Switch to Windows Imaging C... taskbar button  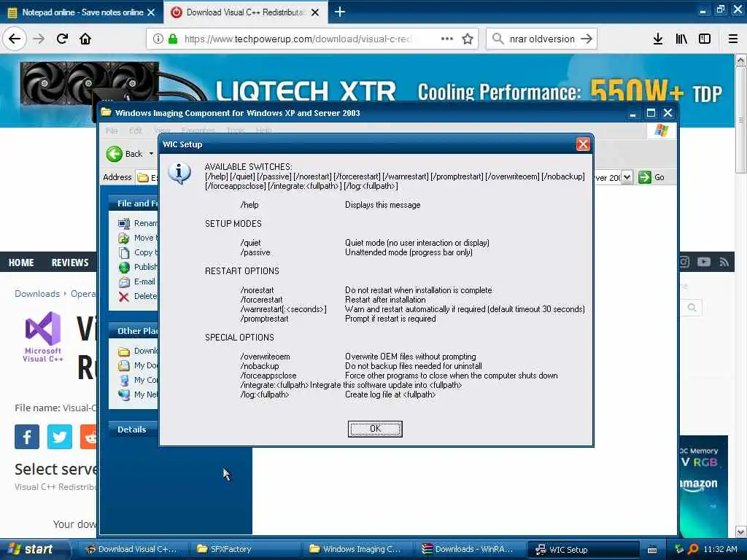click(x=357, y=550)
